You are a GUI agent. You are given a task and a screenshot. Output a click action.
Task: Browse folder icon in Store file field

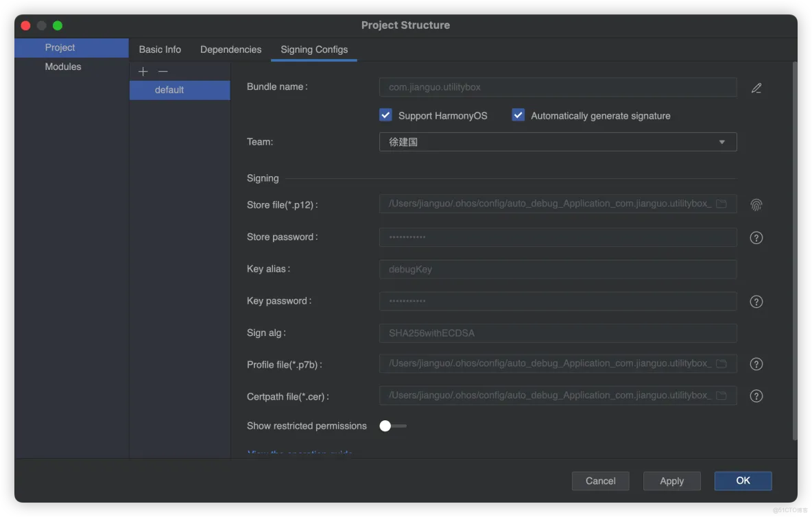(721, 204)
